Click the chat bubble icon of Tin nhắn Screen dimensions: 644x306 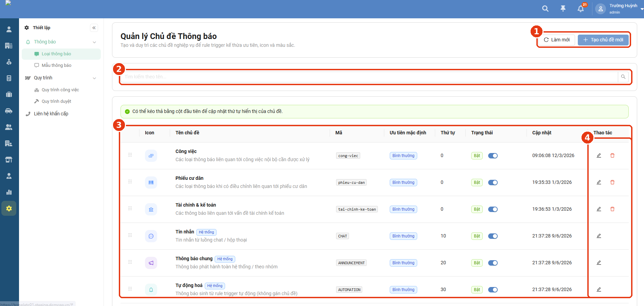[x=151, y=236]
